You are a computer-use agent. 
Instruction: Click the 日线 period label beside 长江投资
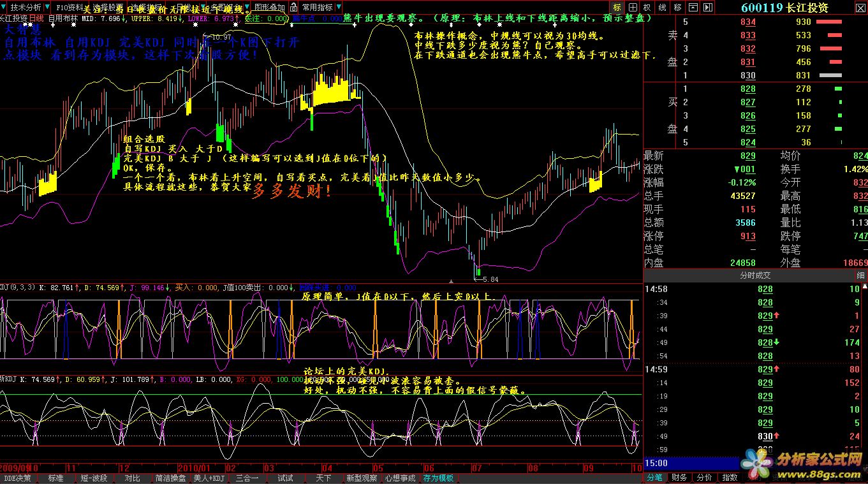coord(37,18)
